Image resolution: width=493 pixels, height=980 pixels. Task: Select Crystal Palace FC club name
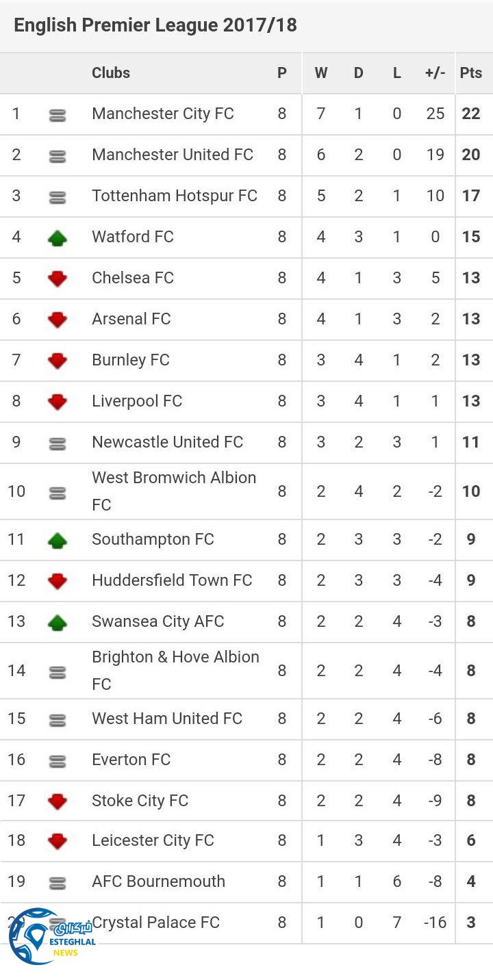pyautogui.click(x=156, y=923)
